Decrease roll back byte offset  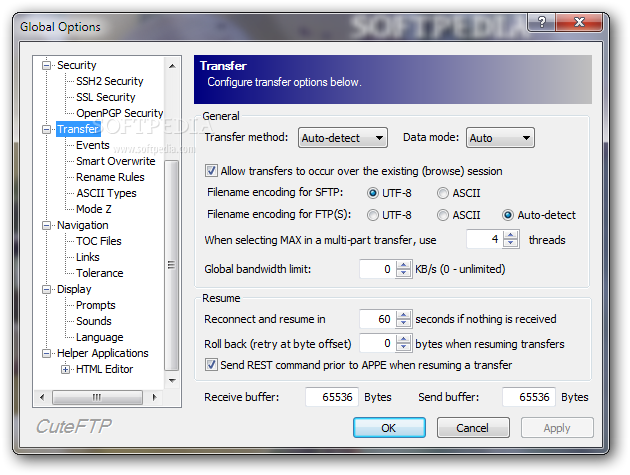(403, 348)
